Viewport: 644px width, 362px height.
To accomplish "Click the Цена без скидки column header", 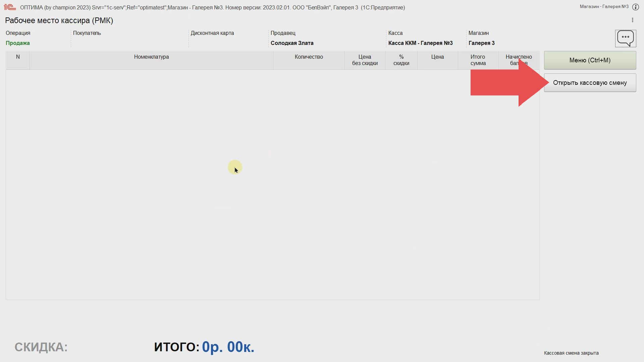I will tap(365, 60).
